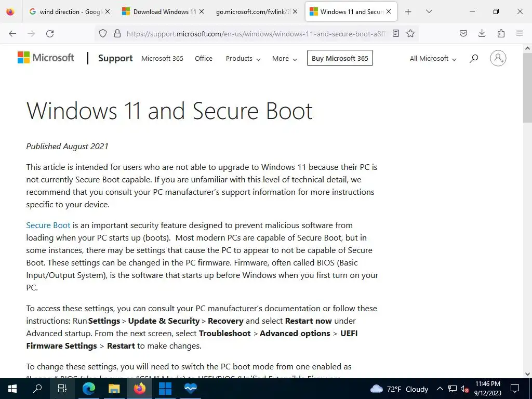
Task: Click the Published August 2021 text
Action: point(67,146)
